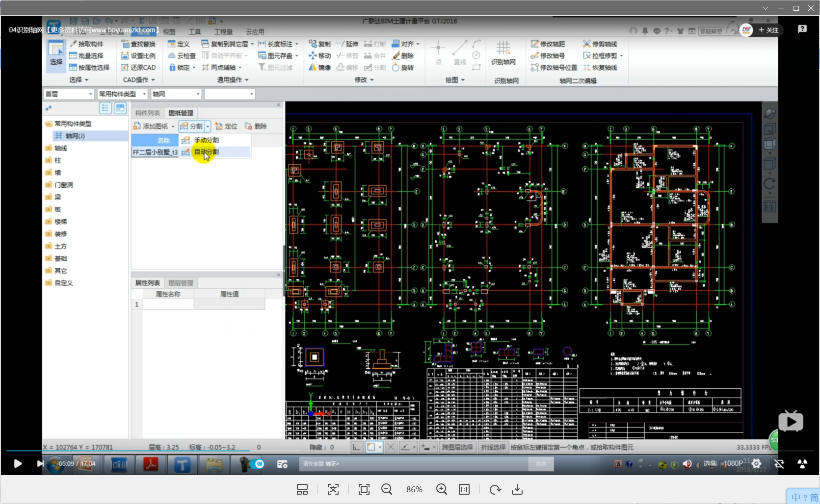Open the 常用构件类型 dropdown

pos(122,94)
